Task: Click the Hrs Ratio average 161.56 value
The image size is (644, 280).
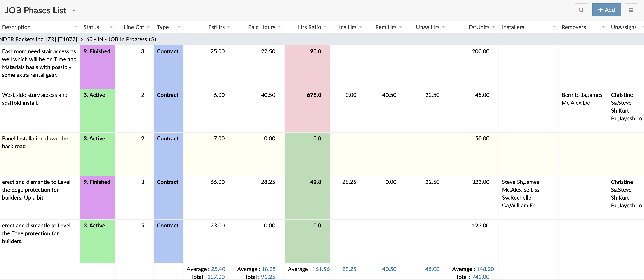Action: coord(320,269)
